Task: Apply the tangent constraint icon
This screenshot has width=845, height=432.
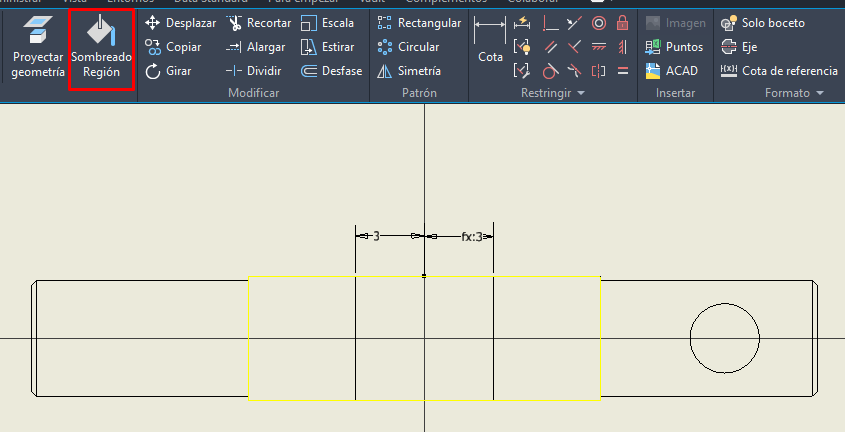Action: (551, 71)
